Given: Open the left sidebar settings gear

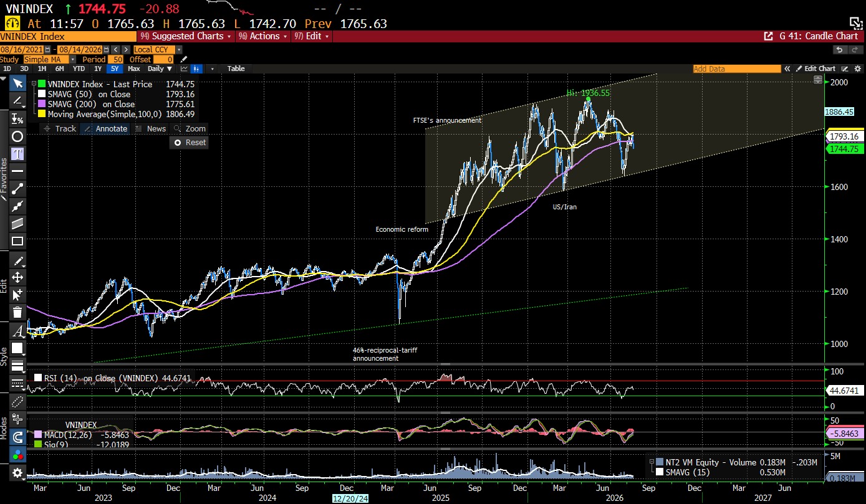Looking at the screenshot, I should (17, 473).
